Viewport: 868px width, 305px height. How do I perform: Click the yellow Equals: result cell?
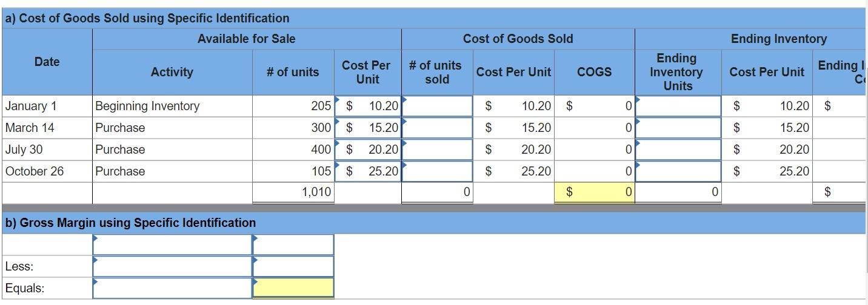pyautogui.click(x=293, y=288)
